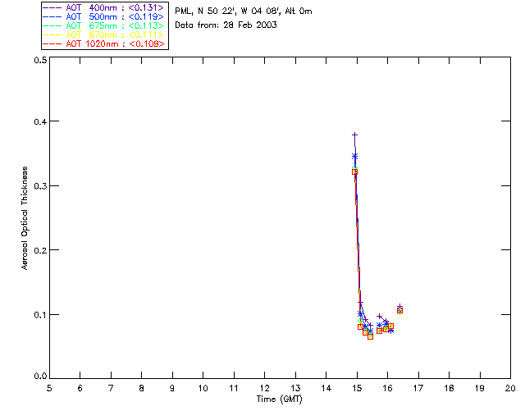Click the red square marker near 0.32
The height and width of the screenshot is (420, 525).
point(355,171)
